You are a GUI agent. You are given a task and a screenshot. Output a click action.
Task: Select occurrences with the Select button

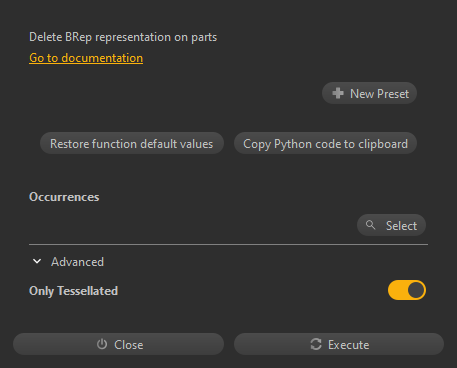tap(391, 225)
